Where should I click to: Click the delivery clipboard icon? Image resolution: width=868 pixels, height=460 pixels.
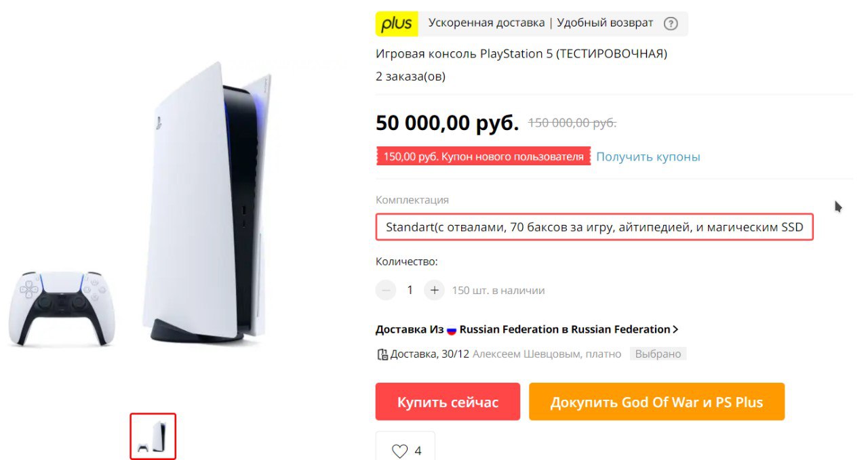coord(382,354)
